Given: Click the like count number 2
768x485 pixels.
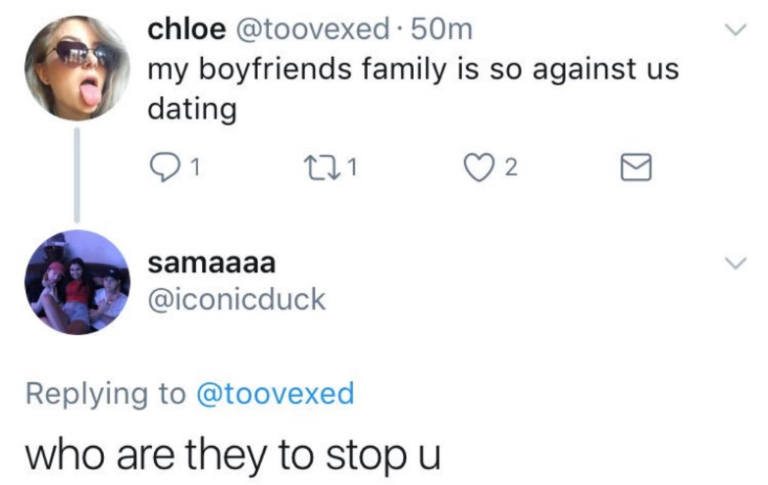Looking at the screenshot, I should coord(511,169).
